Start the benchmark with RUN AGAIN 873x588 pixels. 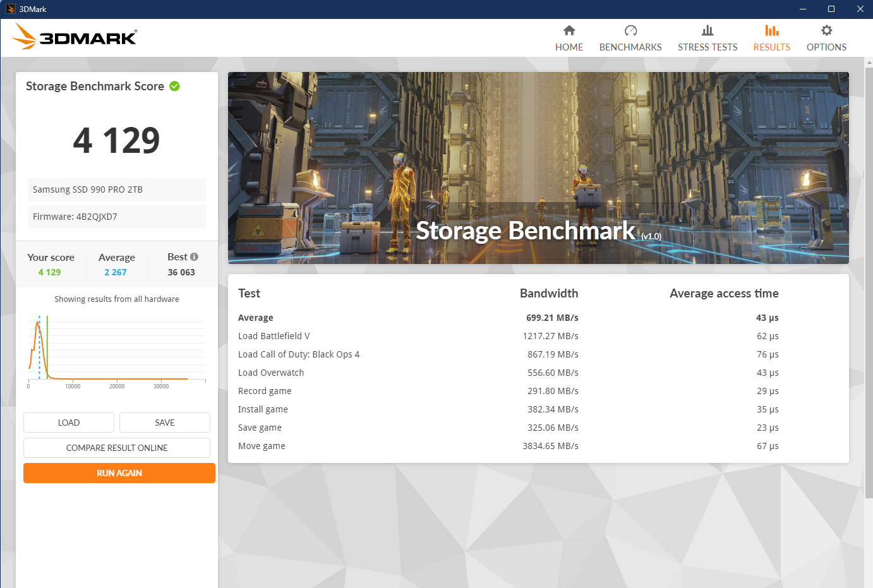(x=119, y=473)
